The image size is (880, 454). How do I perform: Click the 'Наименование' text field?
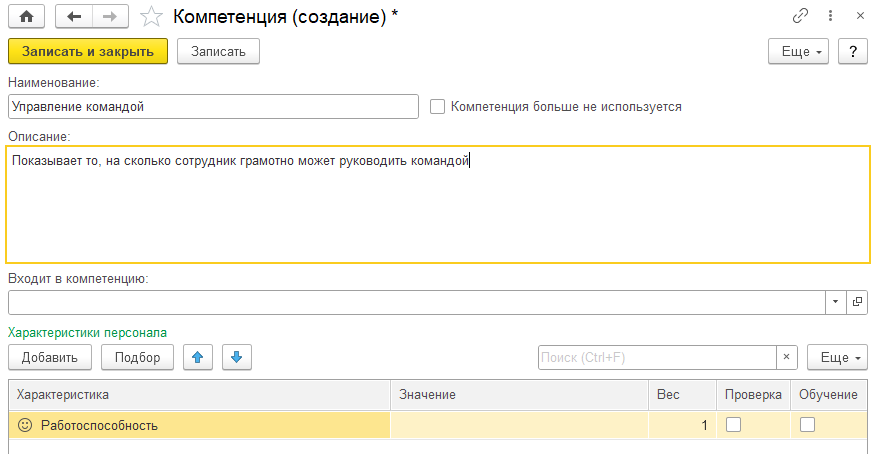pyautogui.click(x=212, y=107)
